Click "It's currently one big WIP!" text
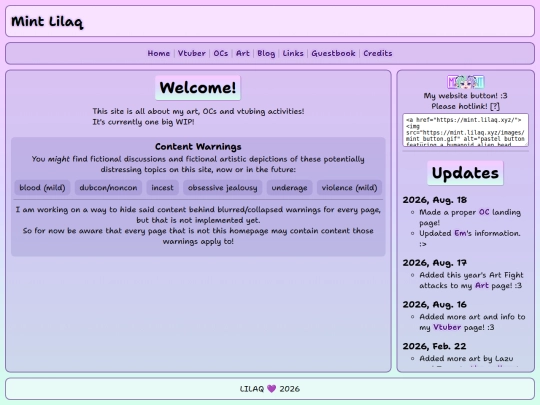The image size is (540, 405). pyautogui.click(x=143, y=122)
